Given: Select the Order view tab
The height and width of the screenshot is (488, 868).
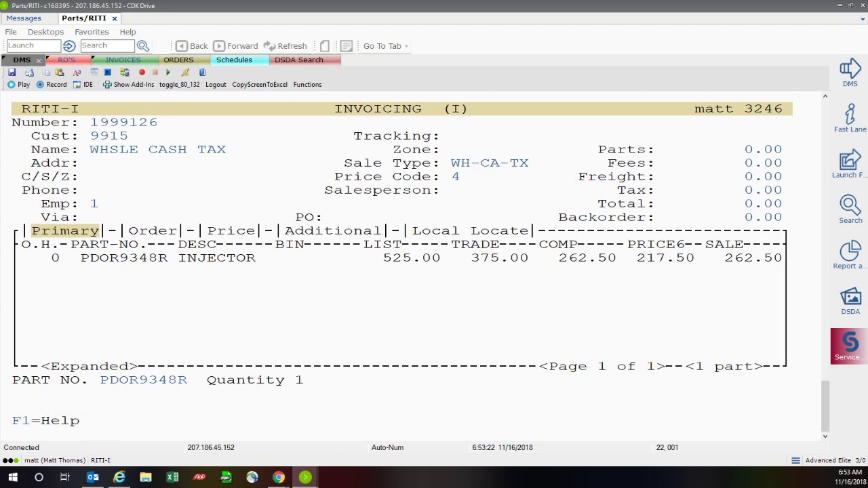Looking at the screenshot, I should (153, 230).
